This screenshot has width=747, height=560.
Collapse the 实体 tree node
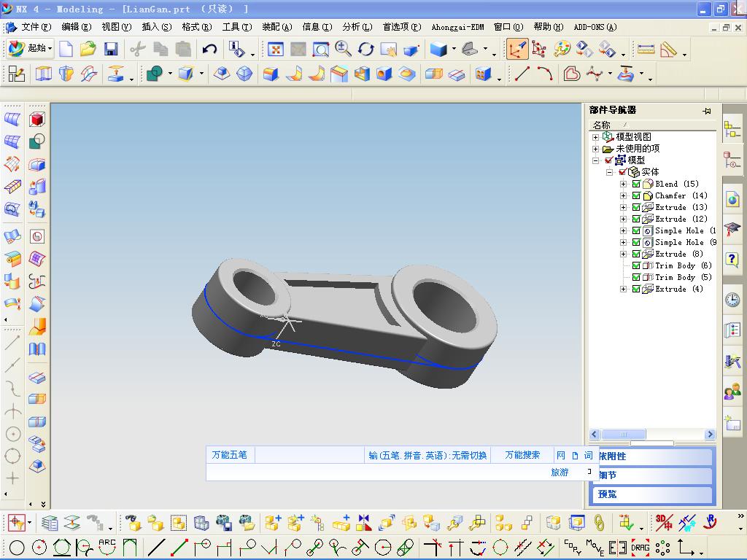click(x=609, y=172)
